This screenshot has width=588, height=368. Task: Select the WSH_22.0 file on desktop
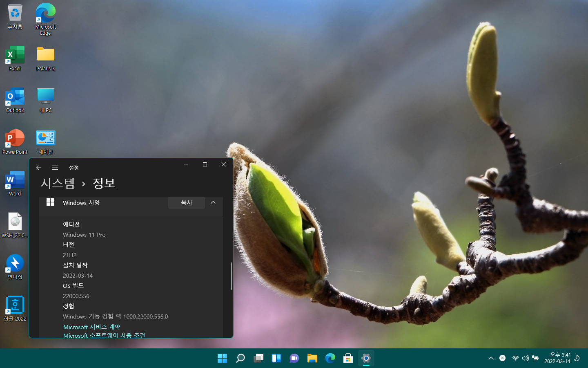pyautogui.click(x=15, y=225)
